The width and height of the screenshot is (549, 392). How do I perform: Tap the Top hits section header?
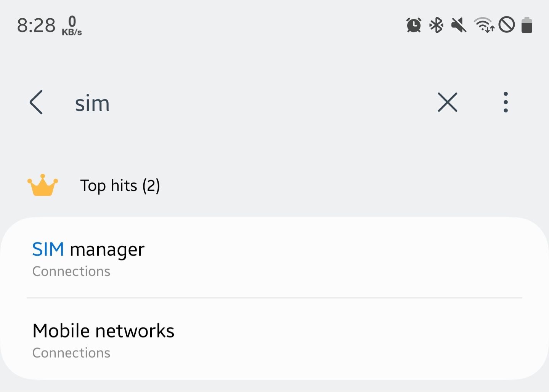click(120, 186)
